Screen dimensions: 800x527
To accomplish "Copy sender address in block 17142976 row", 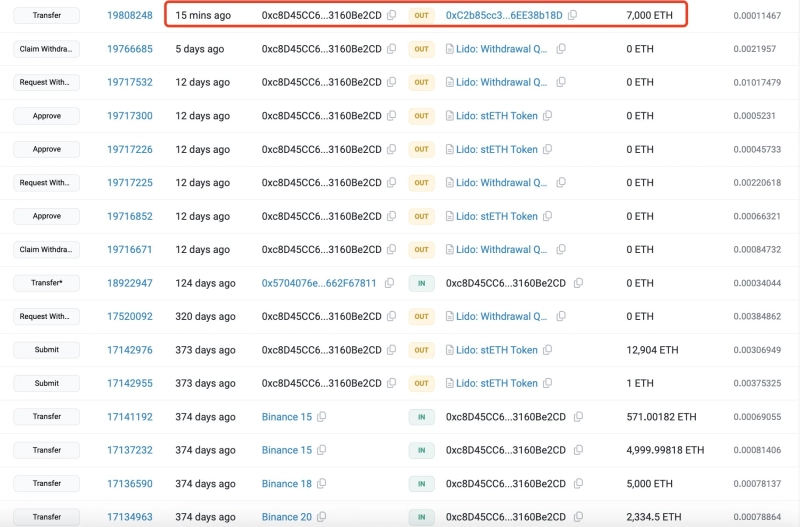I will 391,350.
